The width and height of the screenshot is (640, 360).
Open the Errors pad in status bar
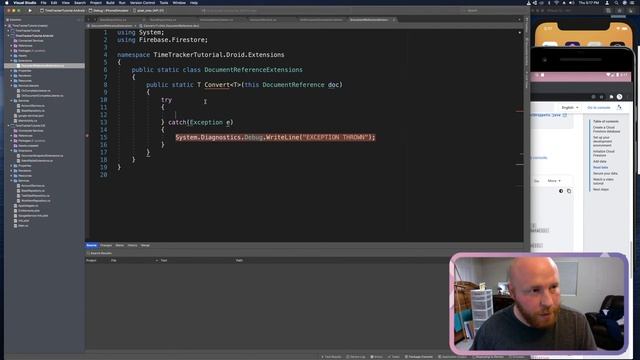376,357
